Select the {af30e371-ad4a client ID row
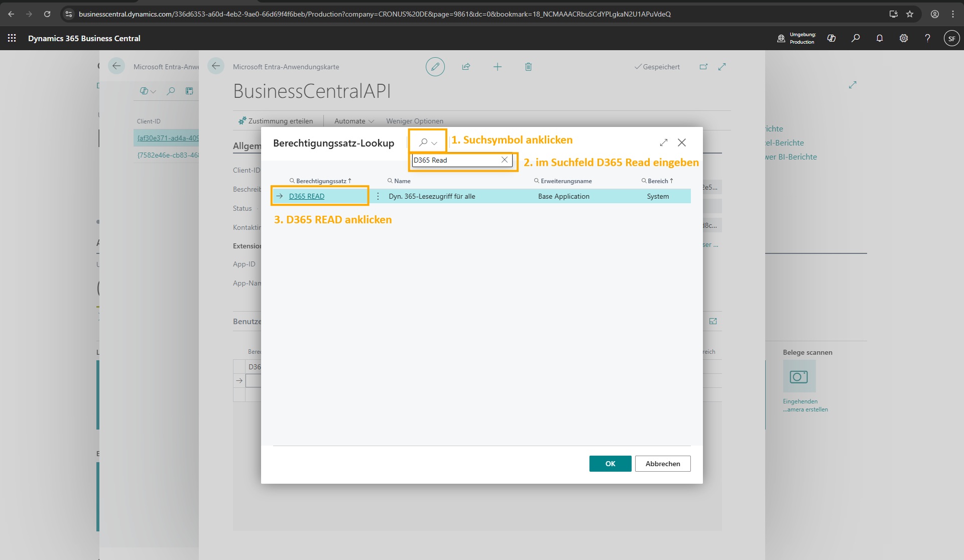Screen dimensions: 964x560 point(168,138)
